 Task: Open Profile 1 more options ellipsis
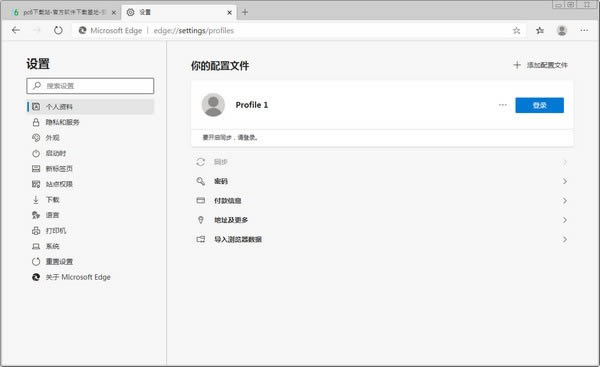502,105
